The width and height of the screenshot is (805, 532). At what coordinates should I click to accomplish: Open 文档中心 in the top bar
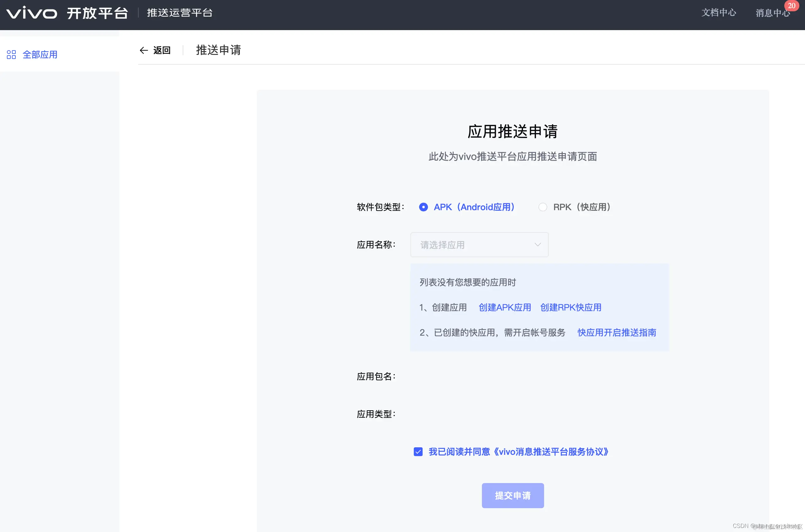click(719, 13)
